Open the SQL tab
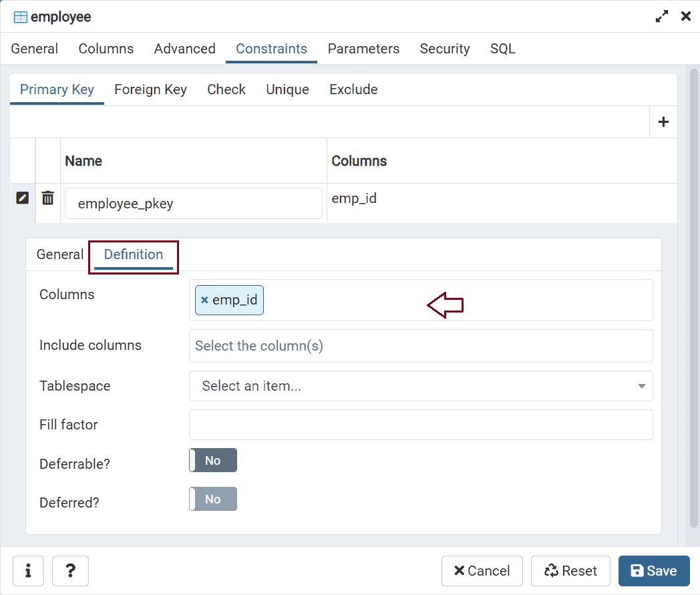The image size is (700, 595). coord(502,49)
